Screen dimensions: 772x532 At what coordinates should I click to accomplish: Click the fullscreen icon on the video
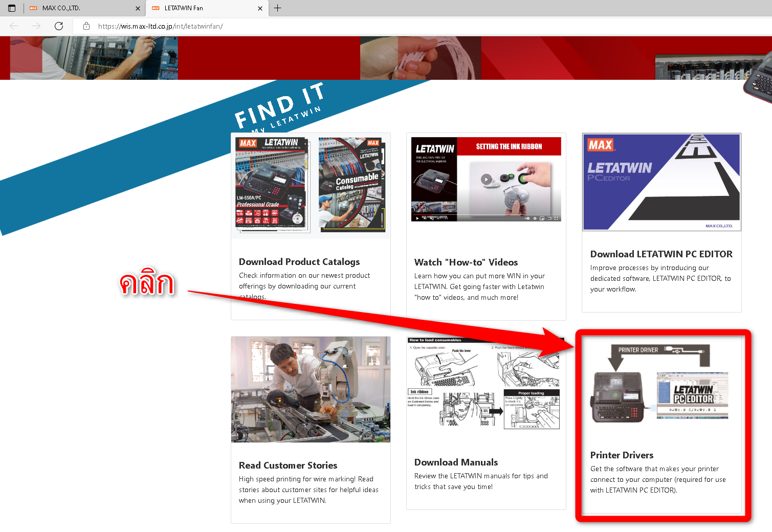click(x=556, y=218)
